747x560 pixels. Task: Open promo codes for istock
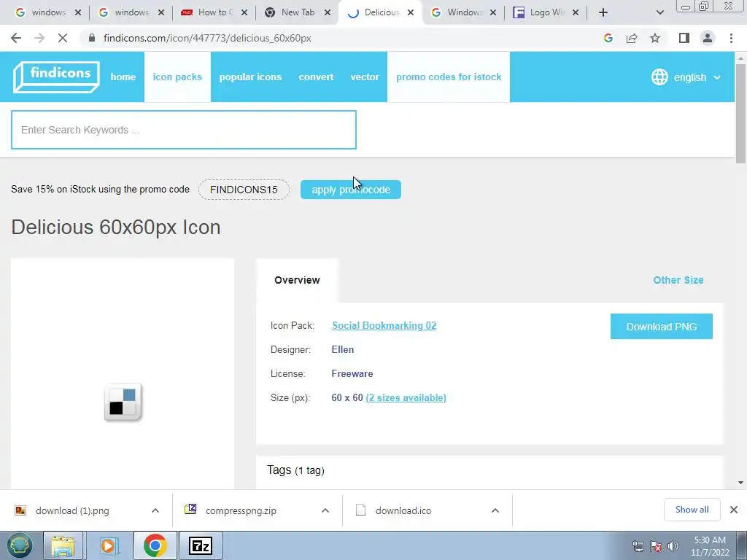[449, 77]
